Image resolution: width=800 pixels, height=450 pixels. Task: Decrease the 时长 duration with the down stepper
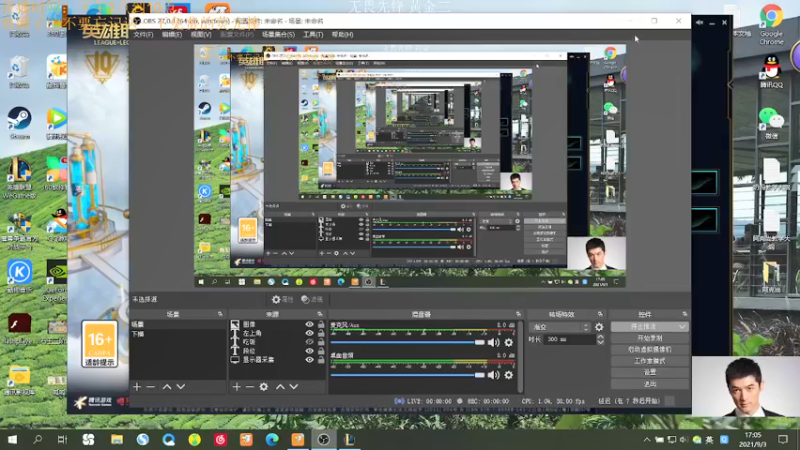601,342
